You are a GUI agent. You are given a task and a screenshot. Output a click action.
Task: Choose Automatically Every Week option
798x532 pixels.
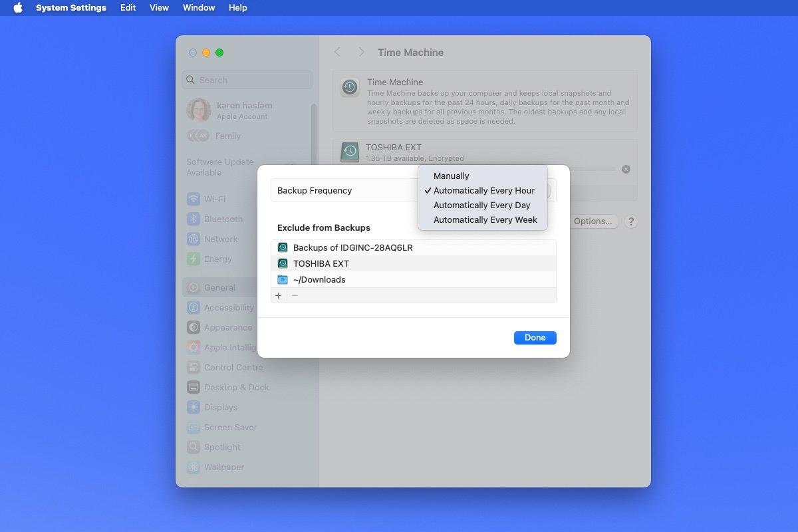(485, 220)
